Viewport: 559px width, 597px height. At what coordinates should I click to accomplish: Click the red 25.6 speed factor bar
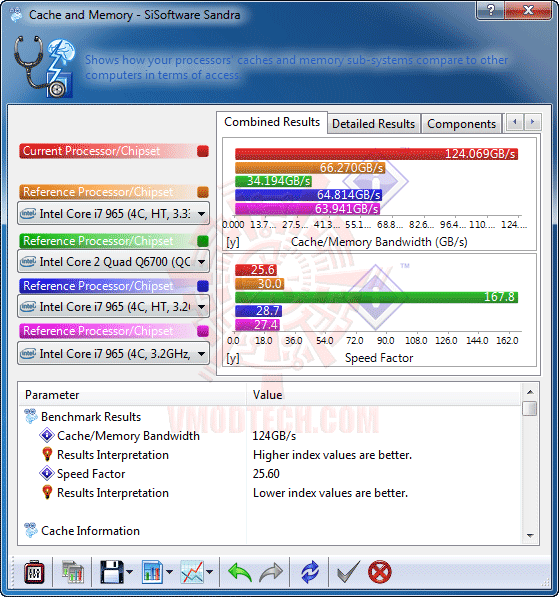256,270
